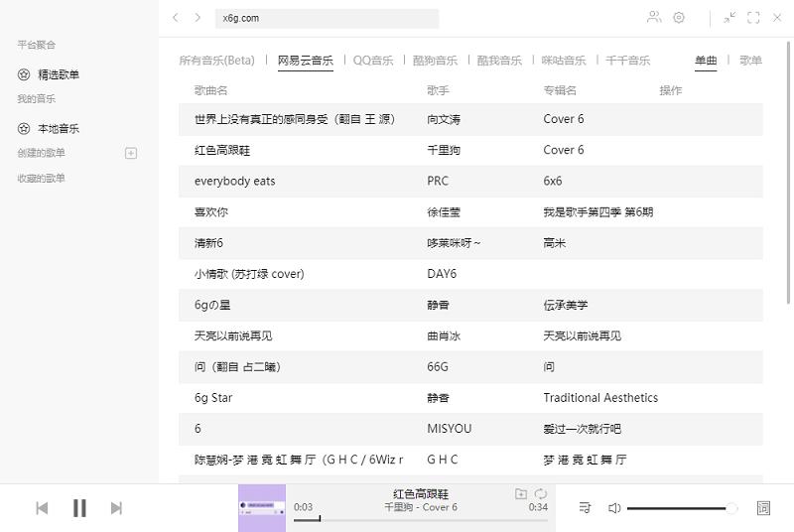The height and width of the screenshot is (532, 794).
Task: Select the song 喜欢你
Action: pos(211,212)
